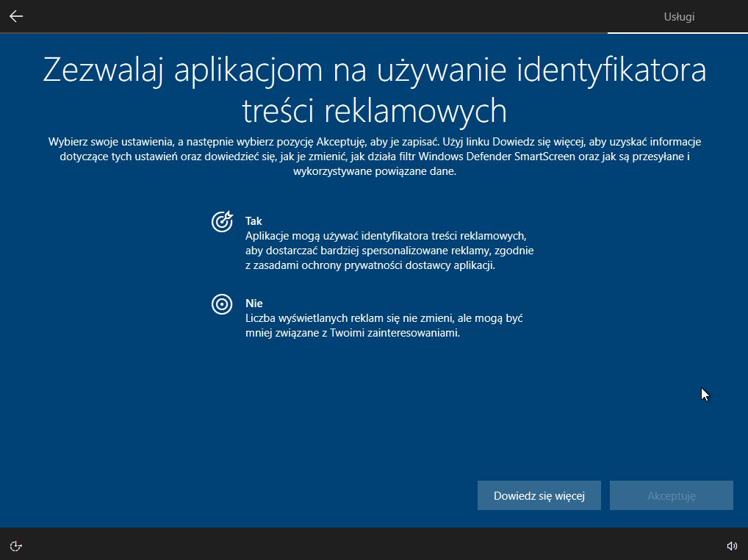Open the Usługi tab
Image resolution: width=748 pixels, height=560 pixels.
pyautogui.click(x=679, y=17)
